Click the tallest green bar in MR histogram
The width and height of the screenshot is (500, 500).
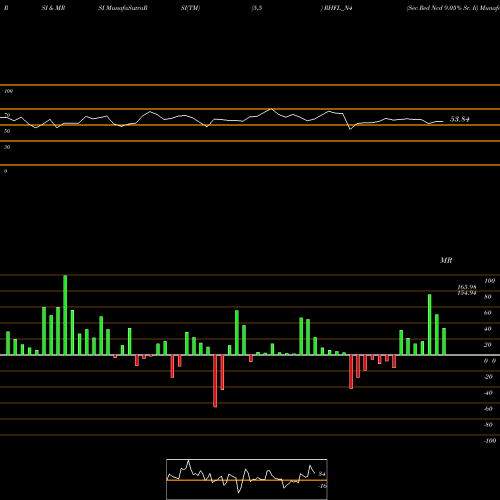tap(65, 315)
